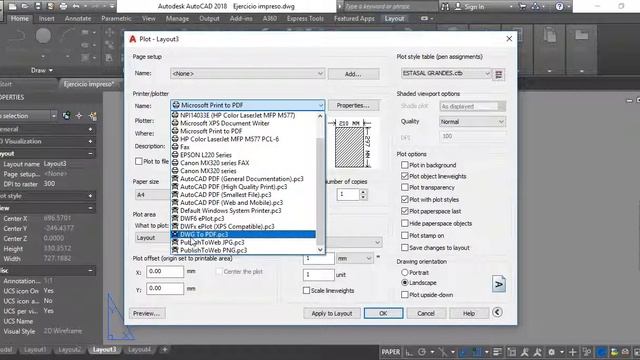Click the Preview... button
Viewport: 640px width, 360px height.
[x=147, y=313]
